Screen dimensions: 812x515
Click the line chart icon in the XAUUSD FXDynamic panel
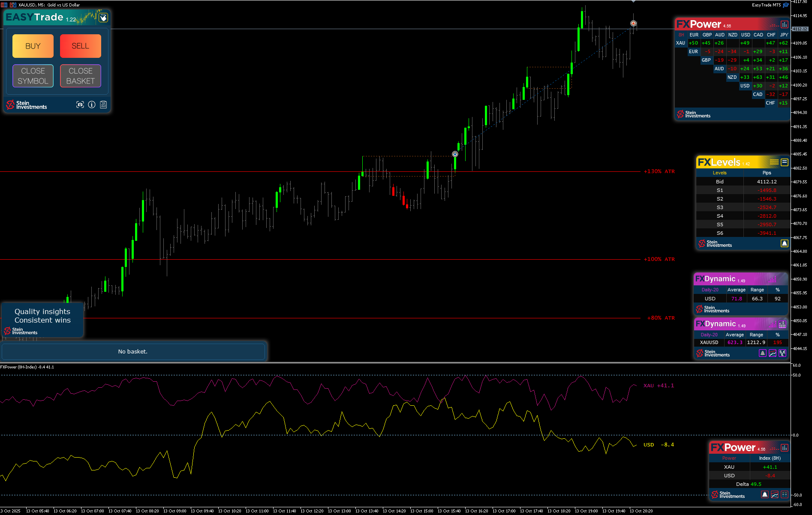tap(773, 353)
